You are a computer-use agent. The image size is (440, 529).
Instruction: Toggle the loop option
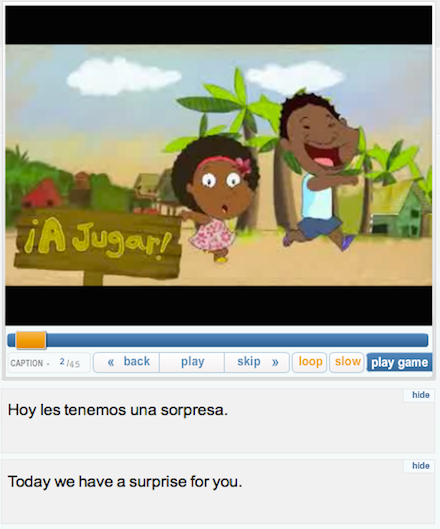[309, 362]
